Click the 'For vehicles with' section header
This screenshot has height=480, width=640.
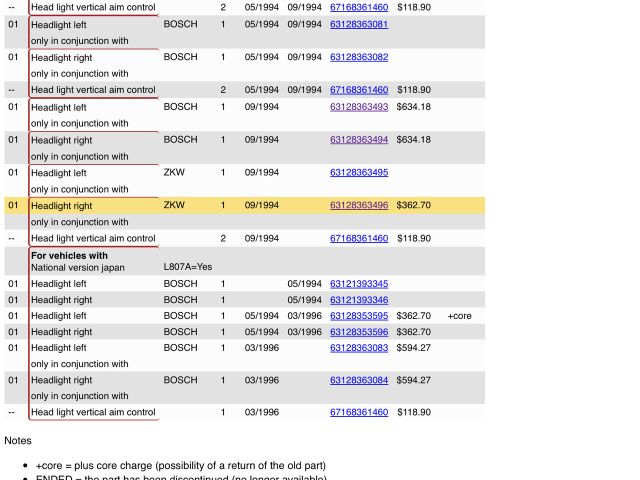tap(69, 256)
